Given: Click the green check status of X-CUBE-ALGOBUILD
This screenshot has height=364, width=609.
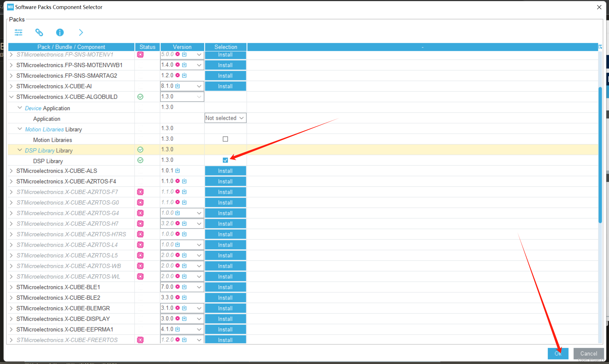Looking at the screenshot, I should (140, 97).
